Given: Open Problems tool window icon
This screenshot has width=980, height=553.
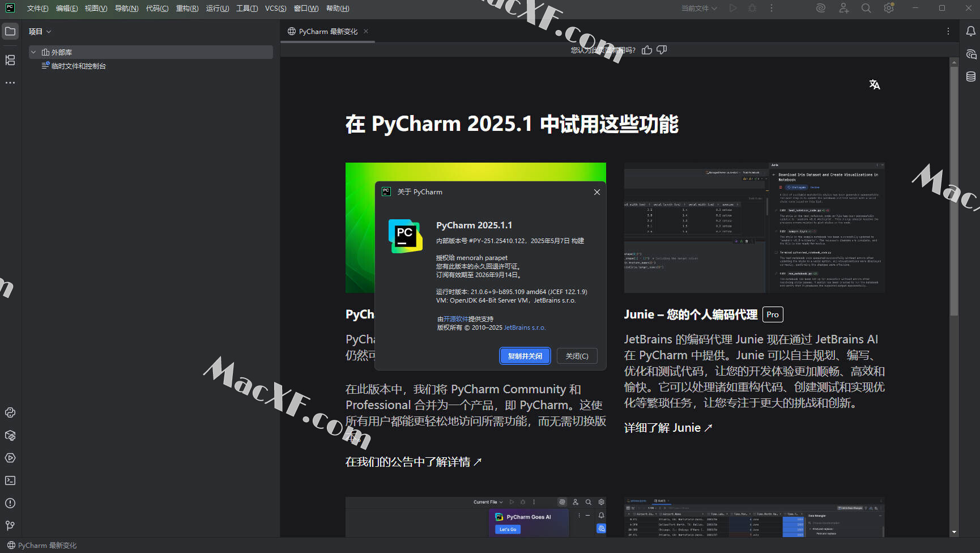Looking at the screenshot, I should tap(10, 503).
